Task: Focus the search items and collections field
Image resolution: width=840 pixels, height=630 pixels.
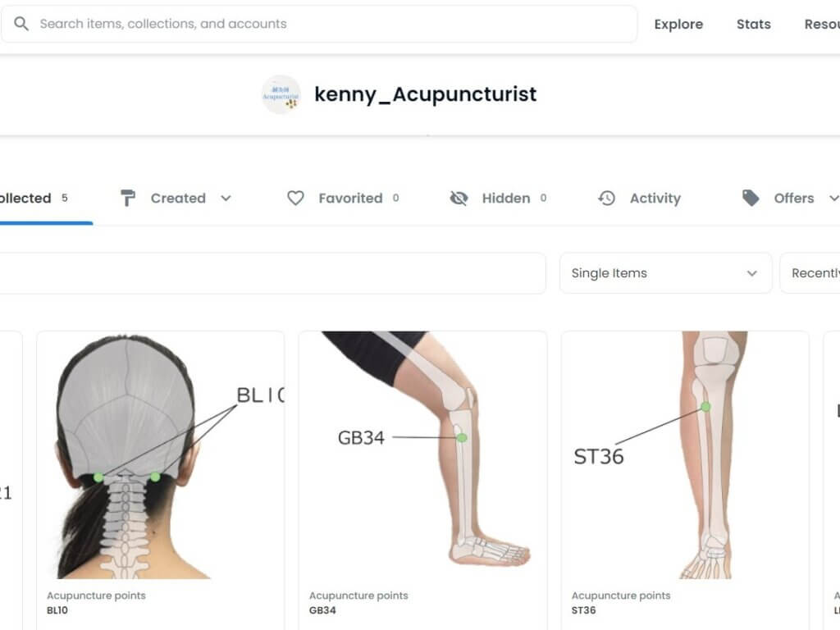Action: coord(319,24)
